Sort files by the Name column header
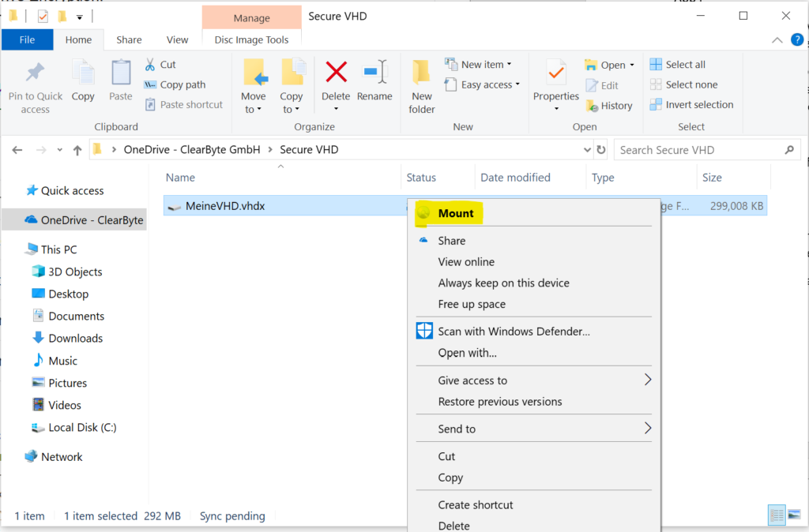Viewport: 809px width, 532px height. pos(181,178)
